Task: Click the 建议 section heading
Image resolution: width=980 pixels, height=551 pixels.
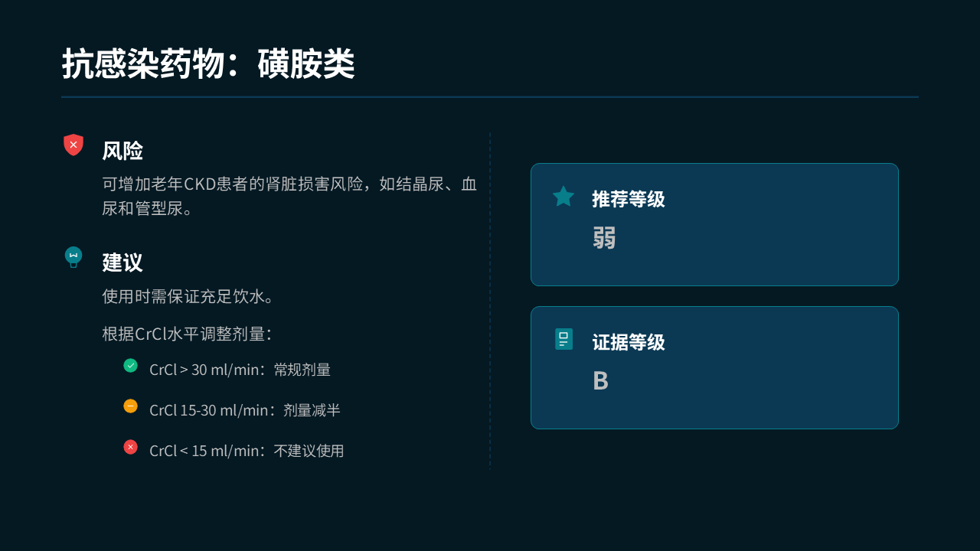Action: [x=122, y=262]
